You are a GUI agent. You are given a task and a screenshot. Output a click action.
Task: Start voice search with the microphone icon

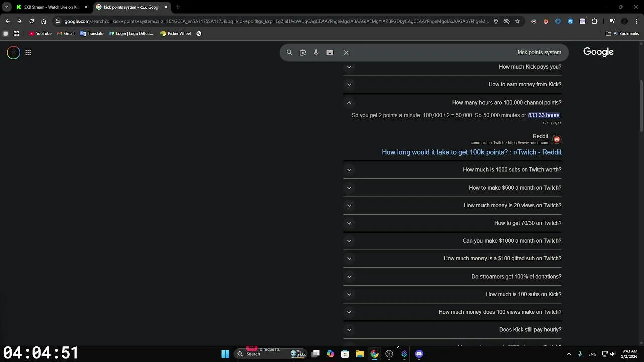click(316, 52)
